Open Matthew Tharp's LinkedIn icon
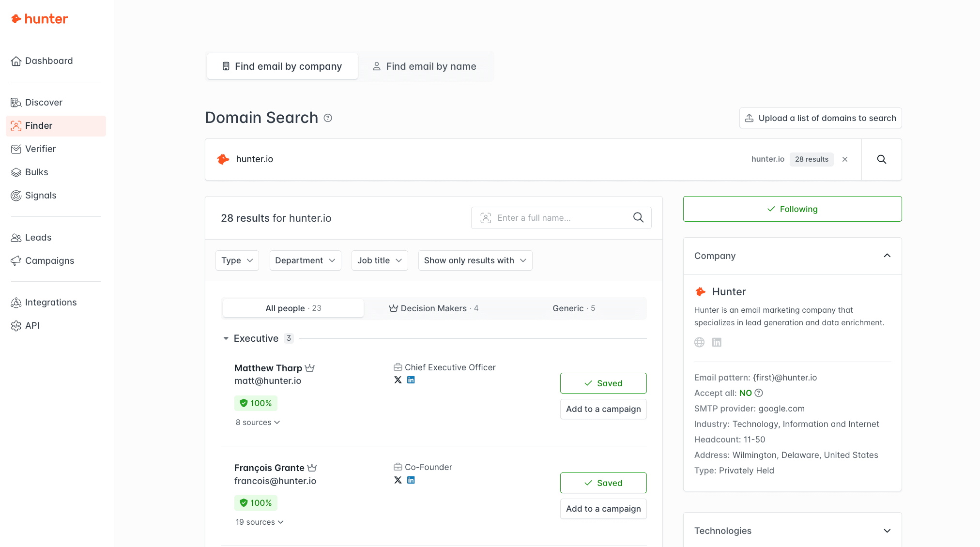 411,380
